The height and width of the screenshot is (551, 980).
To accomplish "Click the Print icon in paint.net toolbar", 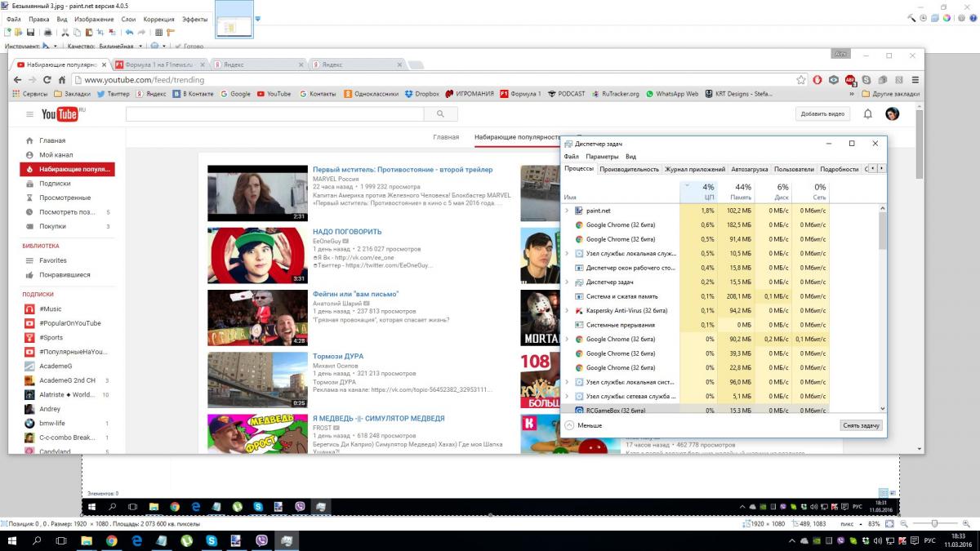I will (47, 33).
